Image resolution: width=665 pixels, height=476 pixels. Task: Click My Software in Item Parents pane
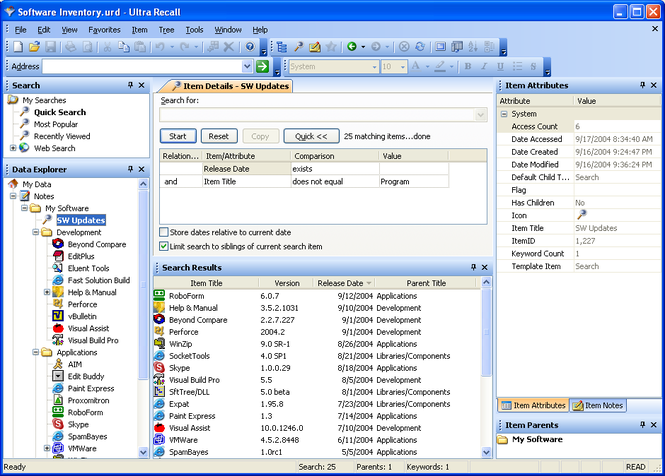pyautogui.click(x=537, y=440)
